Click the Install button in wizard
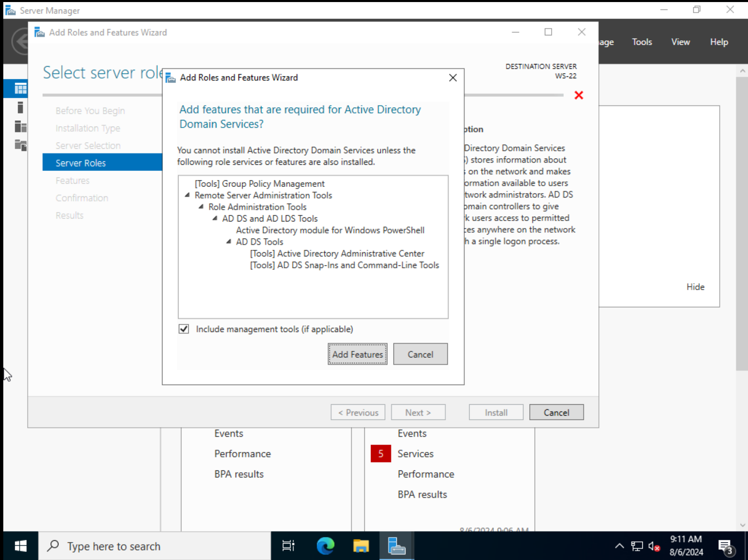748x560 pixels. coord(496,413)
